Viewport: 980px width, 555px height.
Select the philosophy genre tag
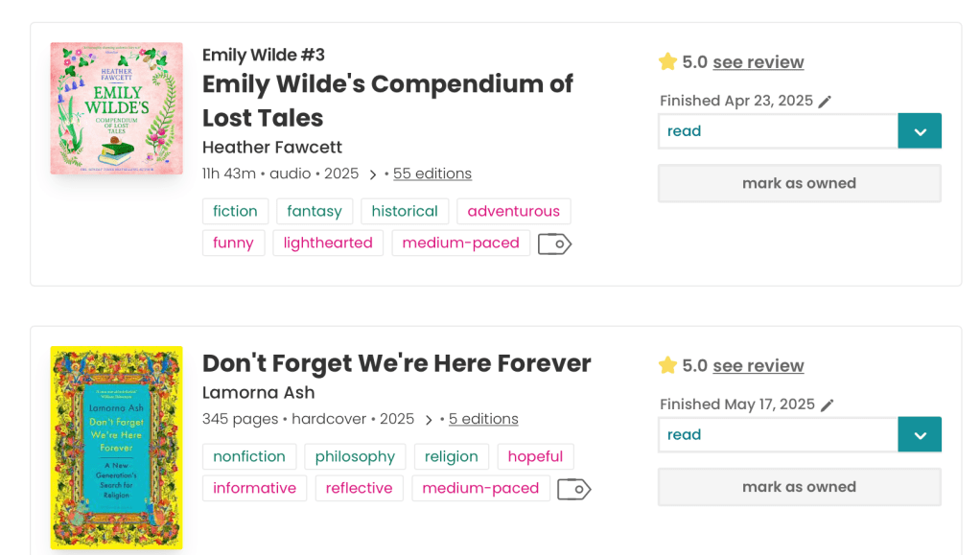coord(355,456)
